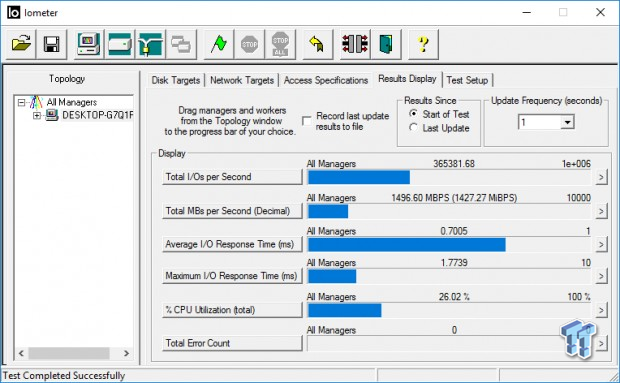Start new network worker icon

point(150,44)
